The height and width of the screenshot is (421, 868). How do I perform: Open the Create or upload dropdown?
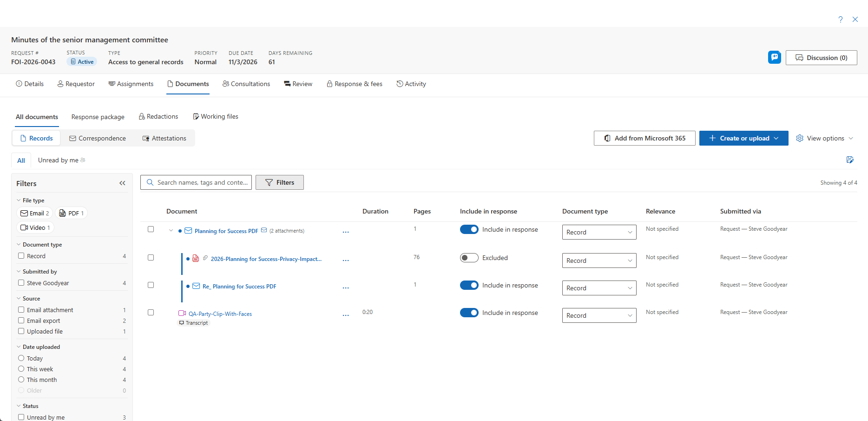[x=744, y=138]
